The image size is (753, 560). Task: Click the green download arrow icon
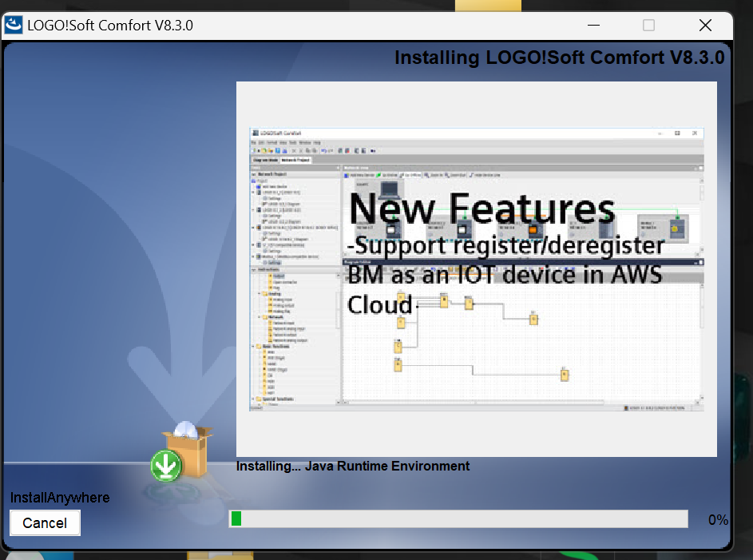point(166,466)
